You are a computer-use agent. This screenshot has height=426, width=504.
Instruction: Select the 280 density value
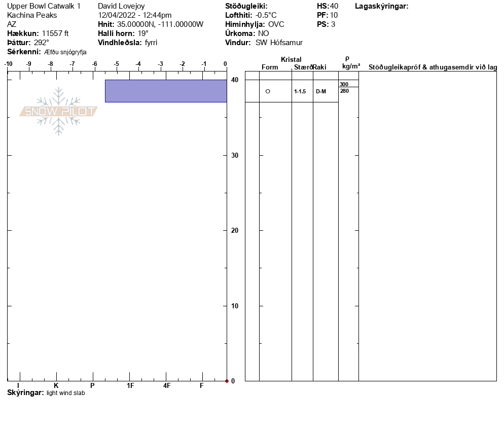tap(344, 91)
